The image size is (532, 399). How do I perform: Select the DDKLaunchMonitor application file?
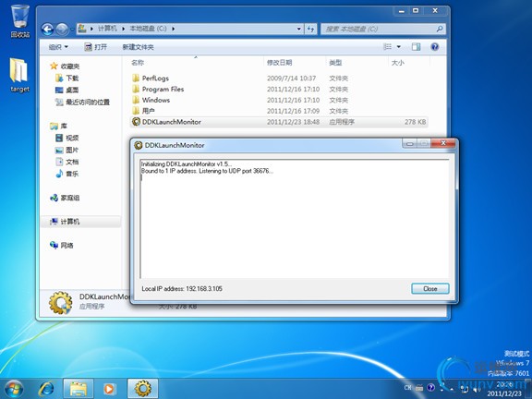click(278, 122)
